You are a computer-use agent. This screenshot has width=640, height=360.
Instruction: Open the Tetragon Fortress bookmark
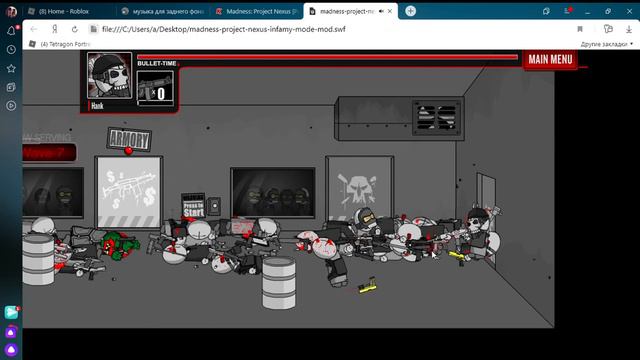coord(60,44)
